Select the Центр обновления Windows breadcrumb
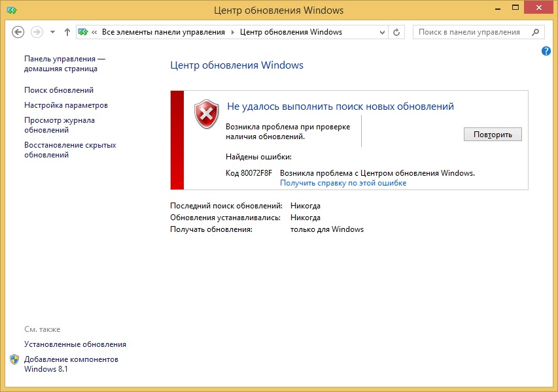558x392 pixels. [x=291, y=32]
